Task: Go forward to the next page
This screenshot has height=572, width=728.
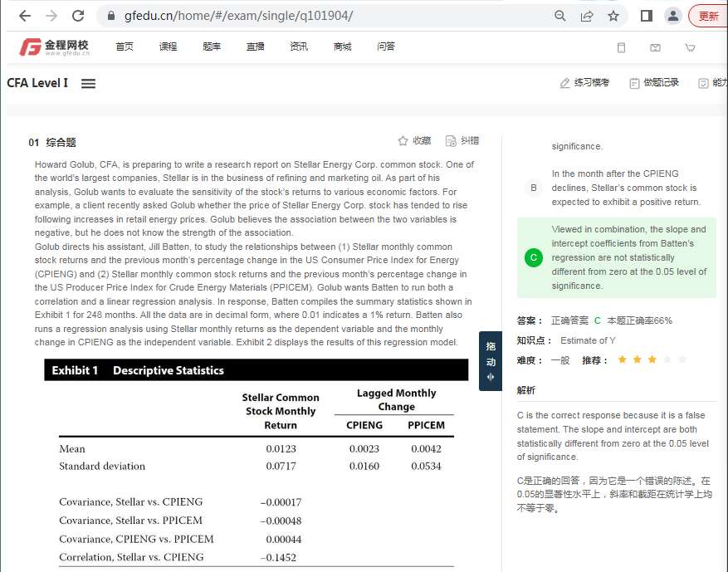Action: tap(51, 17)
